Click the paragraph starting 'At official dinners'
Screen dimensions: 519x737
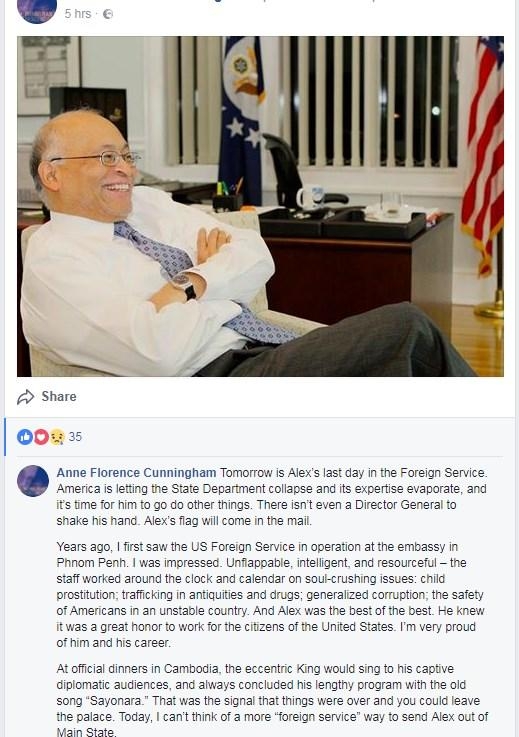click(272, 700)
